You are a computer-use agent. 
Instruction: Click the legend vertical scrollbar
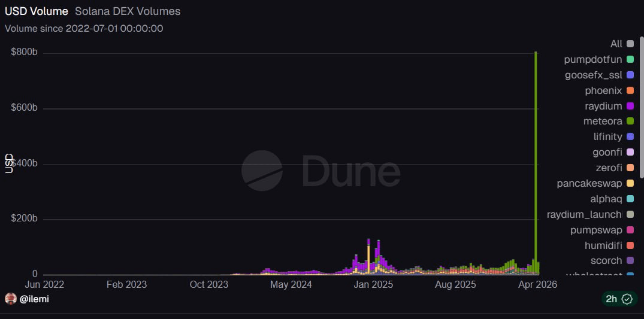tap(641, 150)
